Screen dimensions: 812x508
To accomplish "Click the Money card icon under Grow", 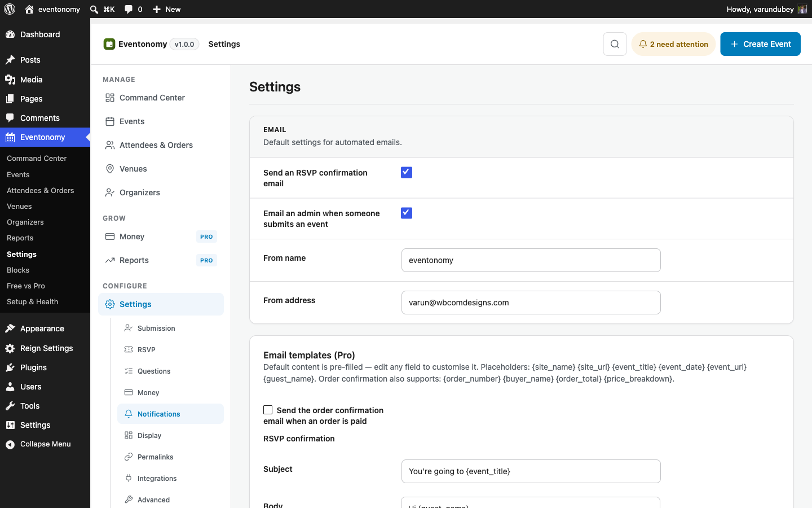I will 110,237.
